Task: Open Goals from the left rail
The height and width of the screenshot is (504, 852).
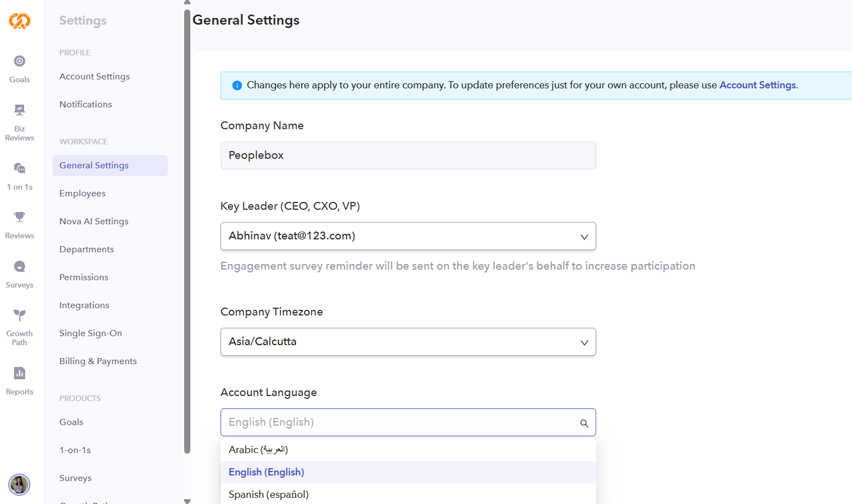Action: 20,62
